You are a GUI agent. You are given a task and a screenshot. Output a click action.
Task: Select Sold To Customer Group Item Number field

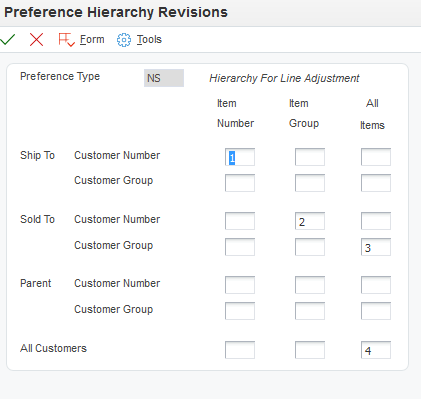240,247
